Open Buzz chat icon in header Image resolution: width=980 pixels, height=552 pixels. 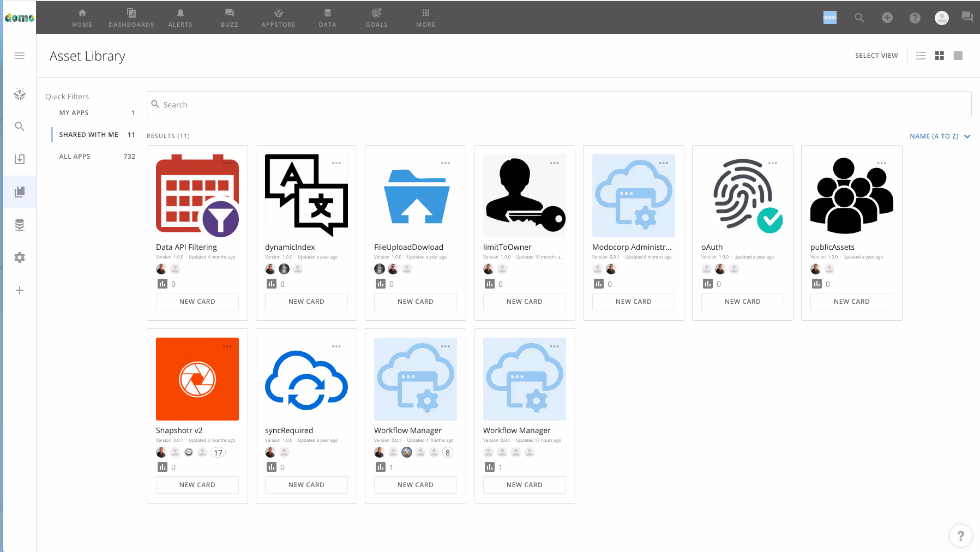967,17
